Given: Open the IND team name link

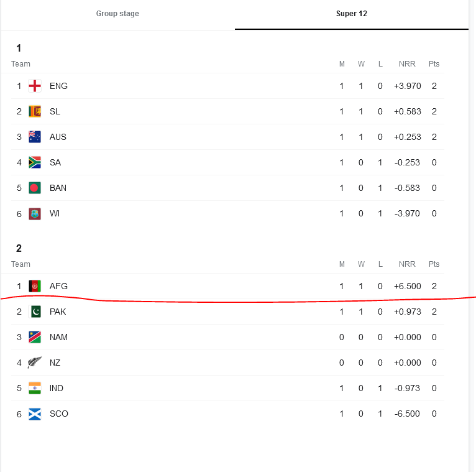Looking at the screenshot, I should pos(57,388).
